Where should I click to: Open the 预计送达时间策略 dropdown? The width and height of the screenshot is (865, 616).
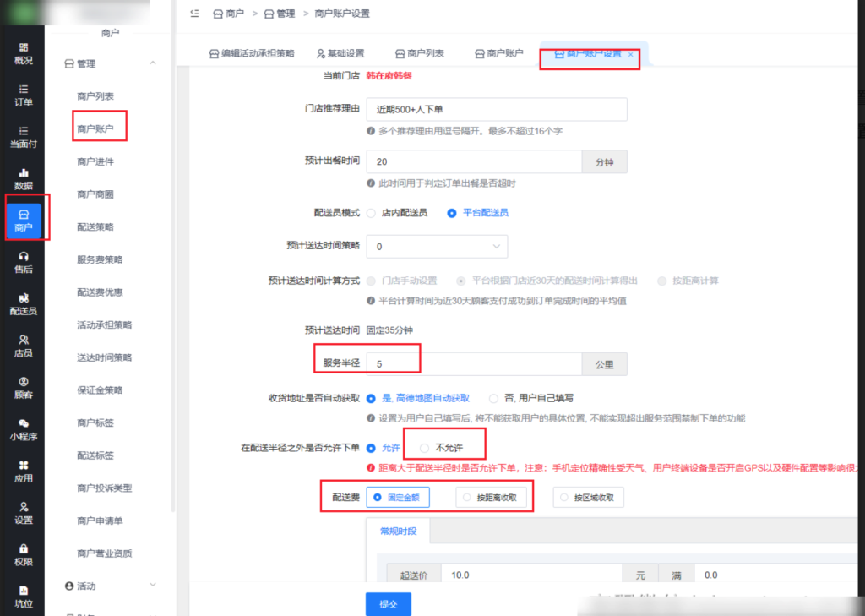(437, 247)
